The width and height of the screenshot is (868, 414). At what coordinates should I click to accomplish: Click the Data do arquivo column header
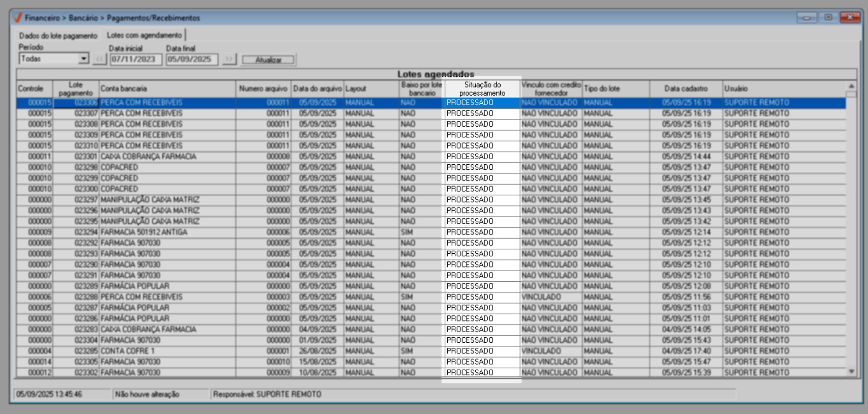[x=317, y=88]
